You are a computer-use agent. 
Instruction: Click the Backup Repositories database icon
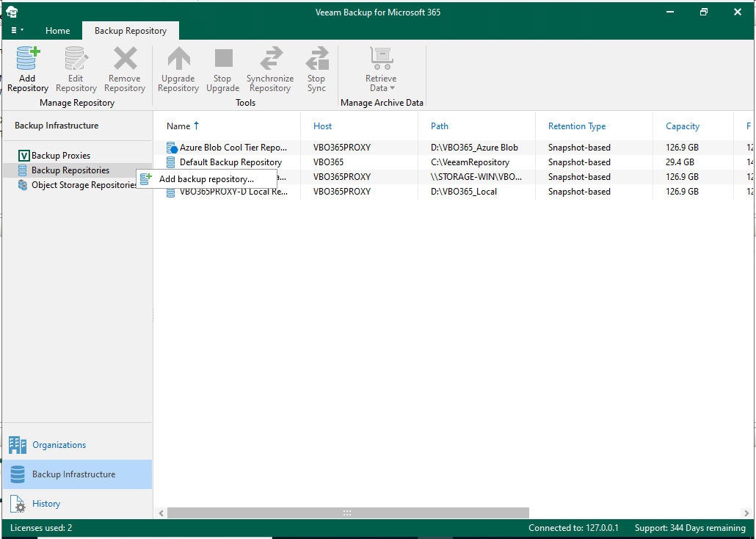pyautogui.click(x=22, y=170)
